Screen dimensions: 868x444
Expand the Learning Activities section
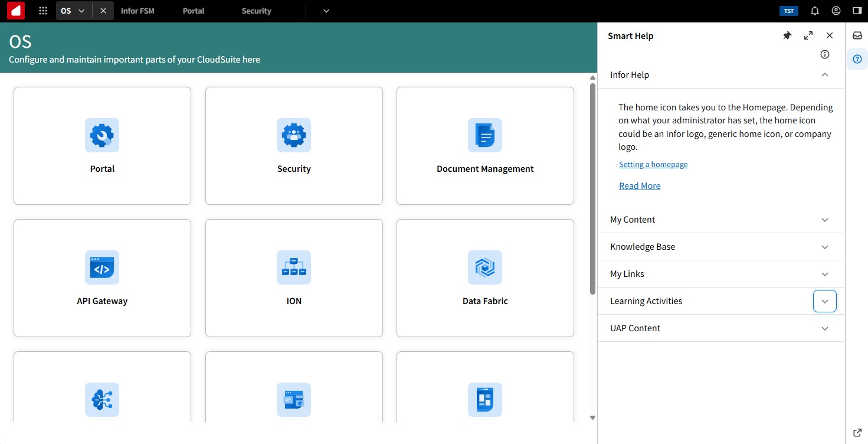pos(825,301)
